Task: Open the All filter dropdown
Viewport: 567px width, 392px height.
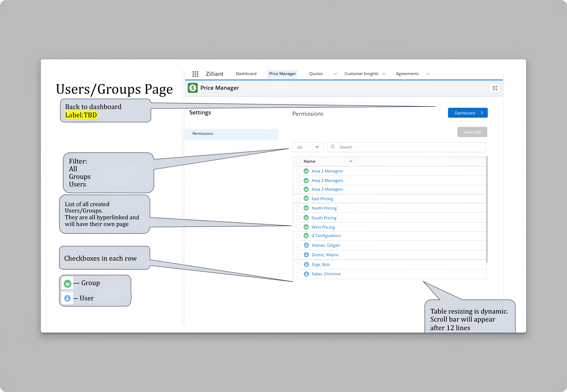Action: click(308, 147)
